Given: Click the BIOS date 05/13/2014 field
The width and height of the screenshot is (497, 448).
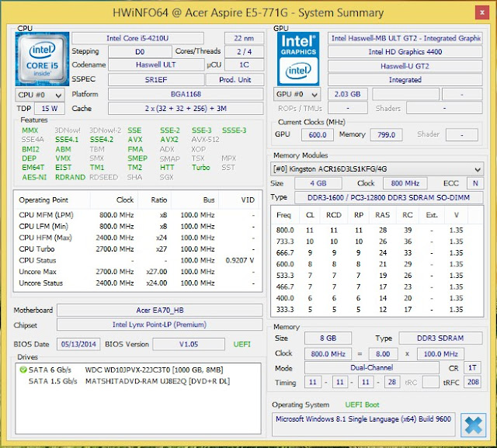Looking at the screenshot, I should pyautogui.click(x=78, y=345).
